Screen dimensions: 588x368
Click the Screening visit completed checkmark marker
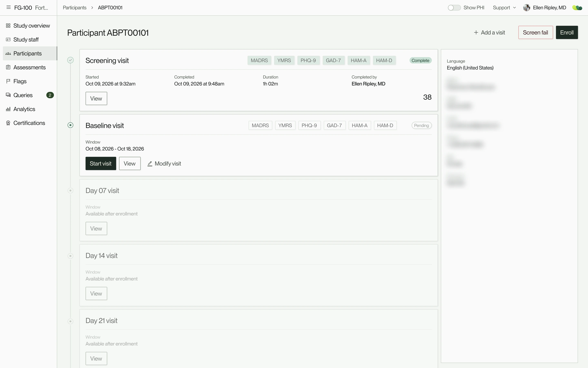70,60
